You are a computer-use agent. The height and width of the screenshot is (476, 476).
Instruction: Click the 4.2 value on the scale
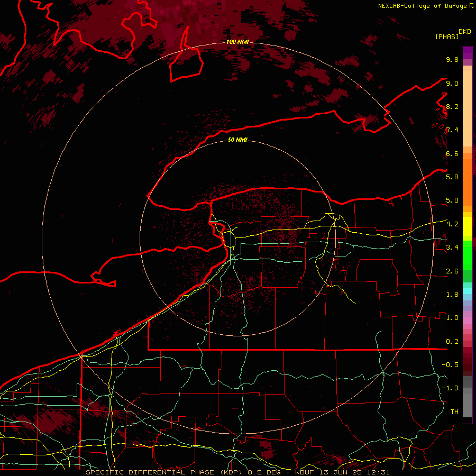tap(452, 224)
